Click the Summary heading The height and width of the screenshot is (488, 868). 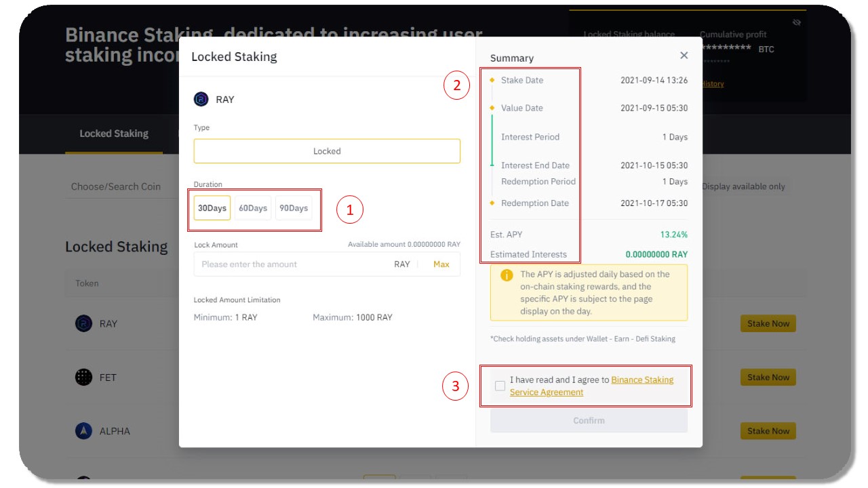pos(512,58)
